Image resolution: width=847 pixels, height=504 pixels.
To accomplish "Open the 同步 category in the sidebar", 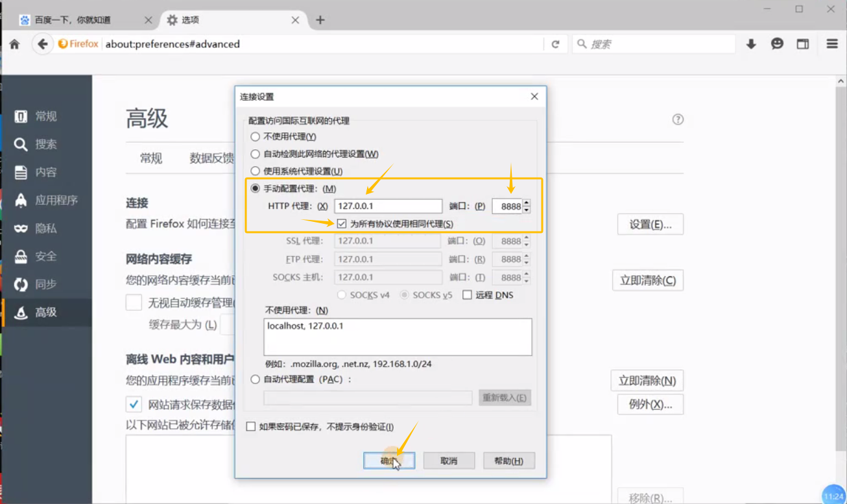I will 46,284.
